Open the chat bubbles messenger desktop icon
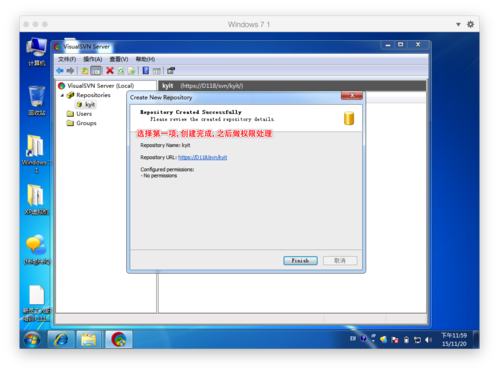 [x=37, y=250]
